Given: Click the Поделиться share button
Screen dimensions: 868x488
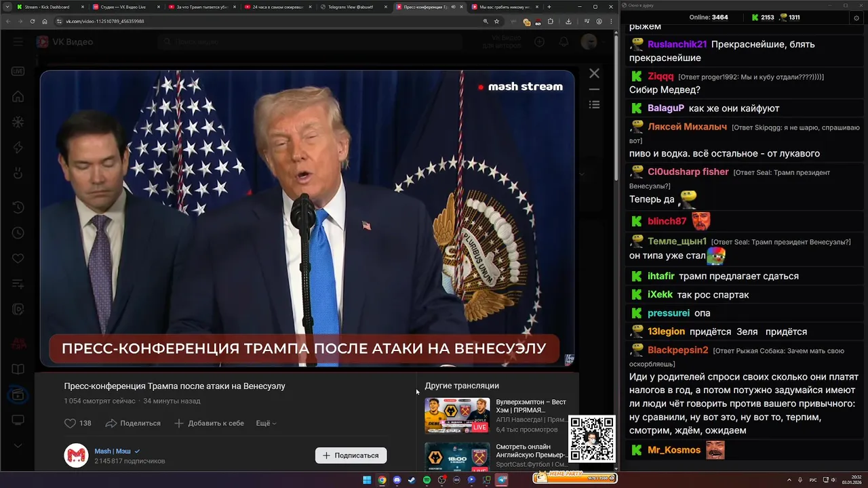Looking at the screenshot, I should [x=133, y=423].
